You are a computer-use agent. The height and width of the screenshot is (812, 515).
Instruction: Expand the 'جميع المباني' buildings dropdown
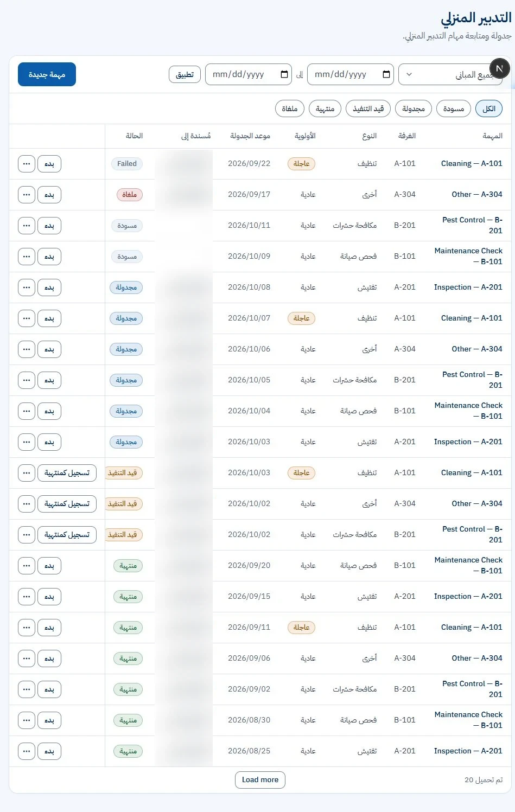pos(450,74)
